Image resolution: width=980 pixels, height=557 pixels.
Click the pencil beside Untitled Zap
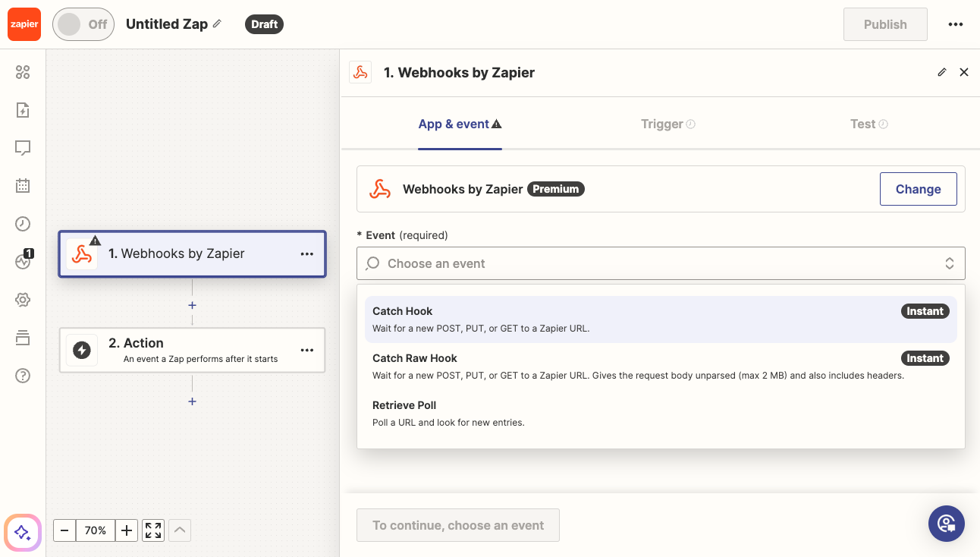[217, 24]
